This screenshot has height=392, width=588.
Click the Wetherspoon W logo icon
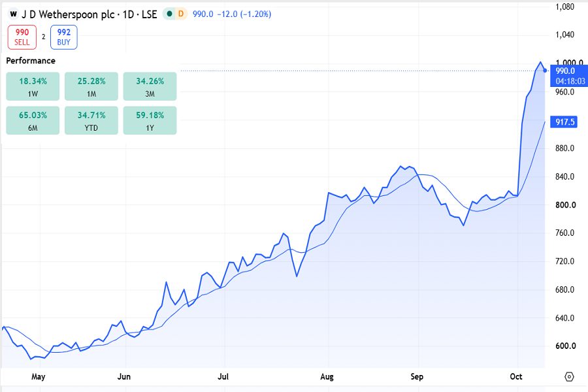coord(14,14)
